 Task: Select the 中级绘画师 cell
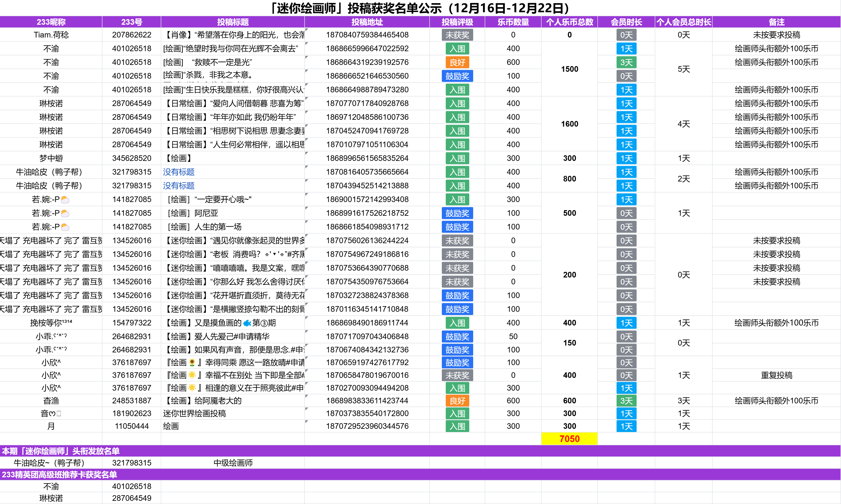(x=233, y=463)
